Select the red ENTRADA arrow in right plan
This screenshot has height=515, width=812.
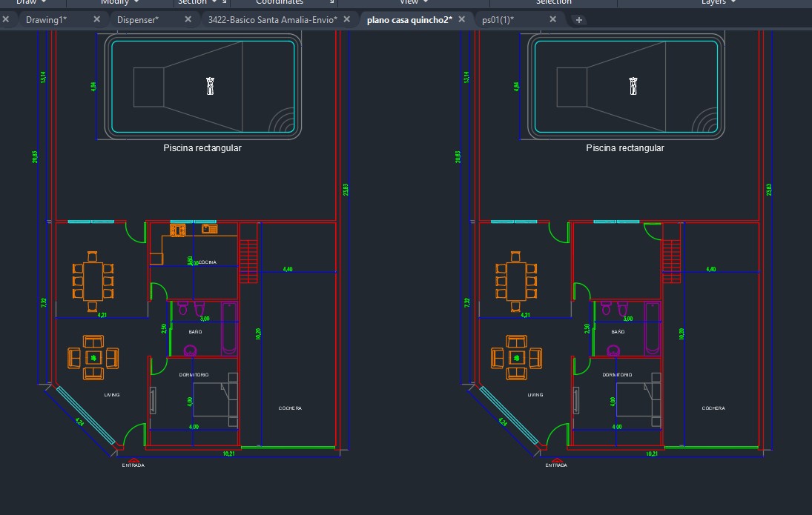point(556,460)
